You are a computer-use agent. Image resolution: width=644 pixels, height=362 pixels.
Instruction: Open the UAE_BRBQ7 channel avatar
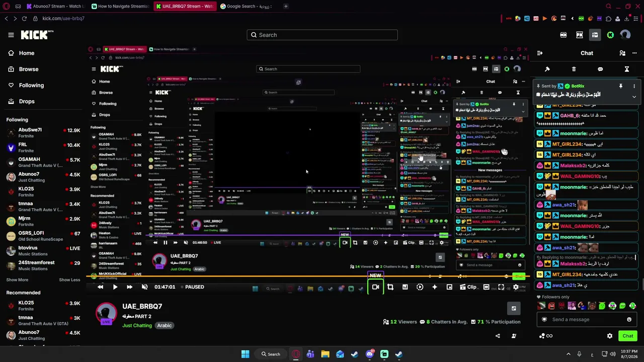(x=106, y=313)
